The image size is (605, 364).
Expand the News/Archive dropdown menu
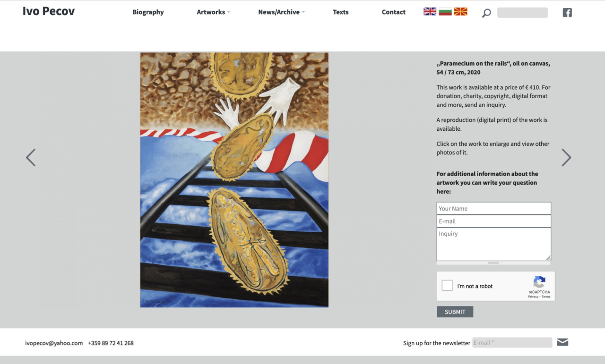pyautogui.click(x=282, y=12)
